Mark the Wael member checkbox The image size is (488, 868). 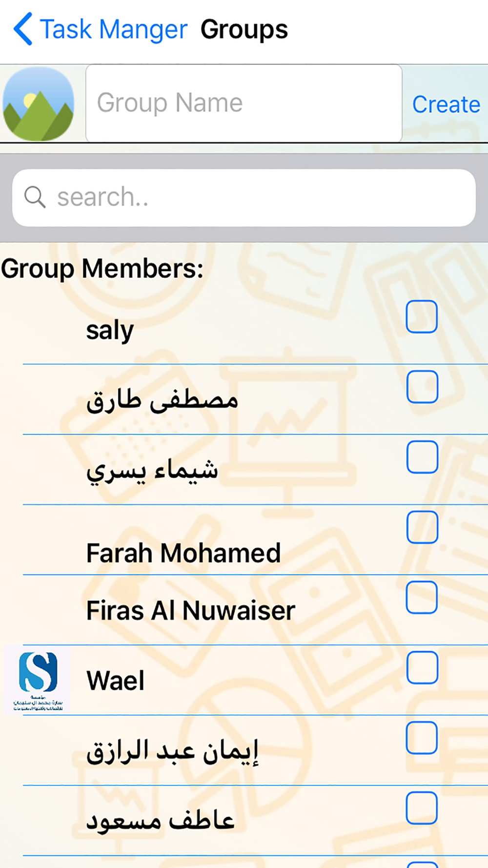tap(422, 668)
